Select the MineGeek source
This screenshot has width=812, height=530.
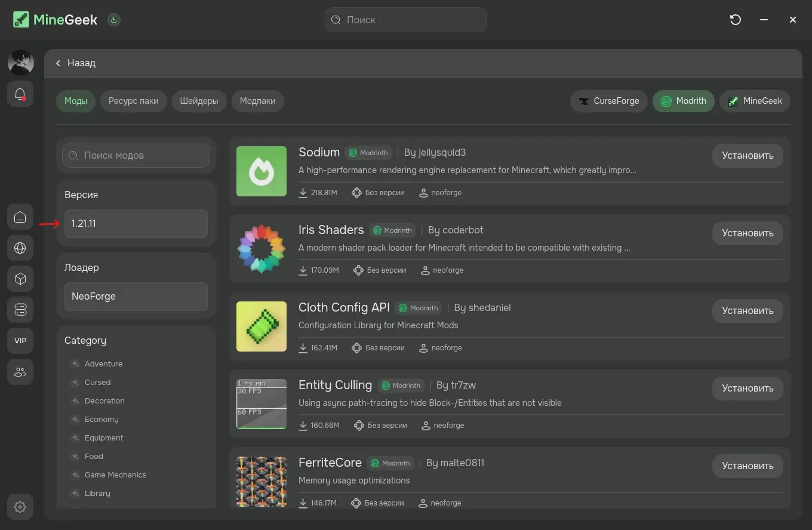coord(755,101)
